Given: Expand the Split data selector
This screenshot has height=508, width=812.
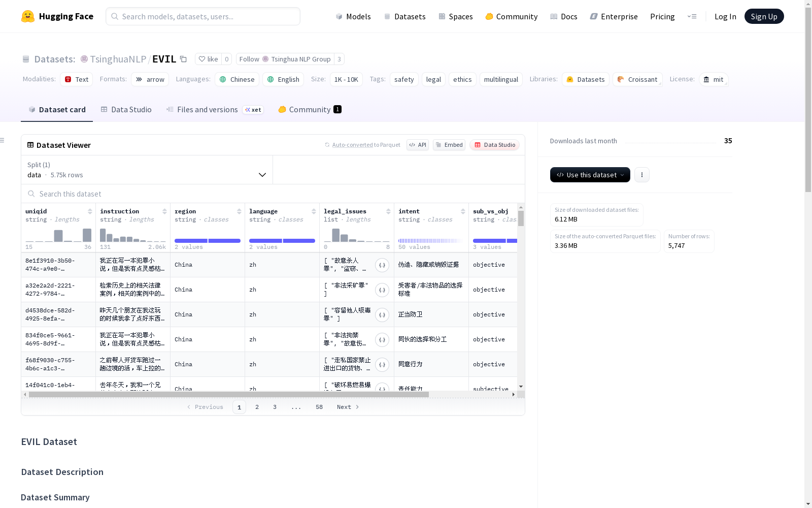Looking at the screenshot, I should pos(147,170).
